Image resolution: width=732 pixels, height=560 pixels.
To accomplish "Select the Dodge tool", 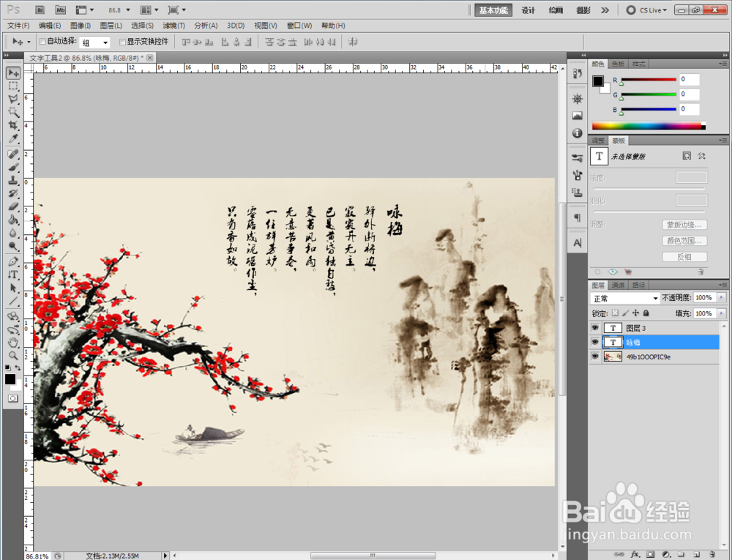I will [13, 246].
